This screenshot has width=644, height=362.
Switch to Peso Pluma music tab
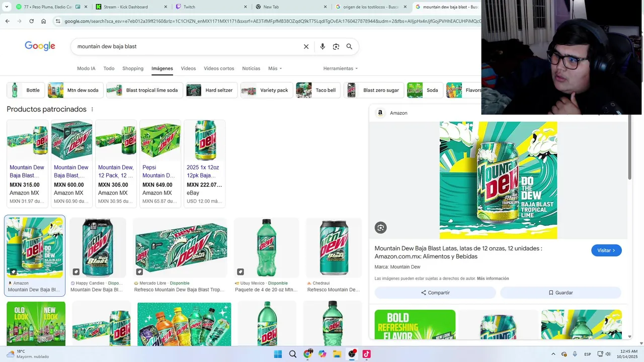coord(52,7)
